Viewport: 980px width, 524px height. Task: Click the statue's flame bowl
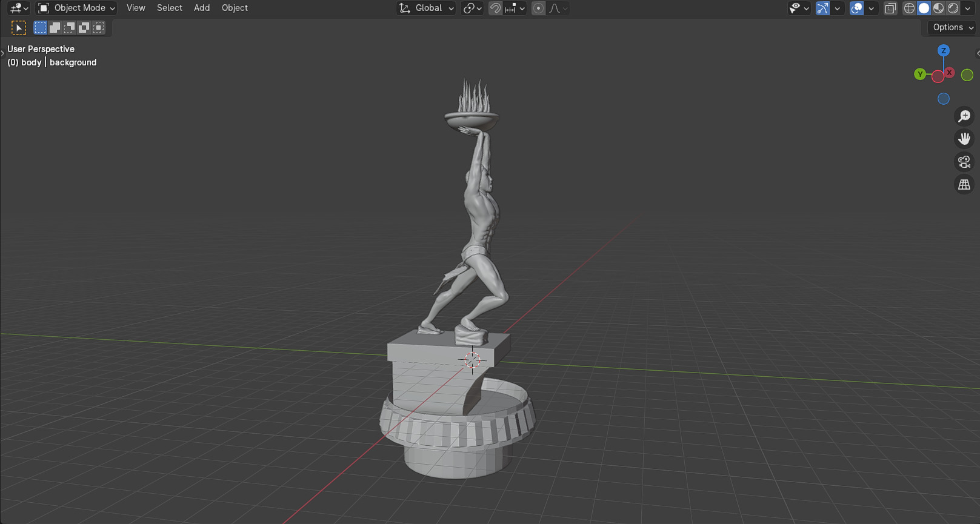[472, 122]
